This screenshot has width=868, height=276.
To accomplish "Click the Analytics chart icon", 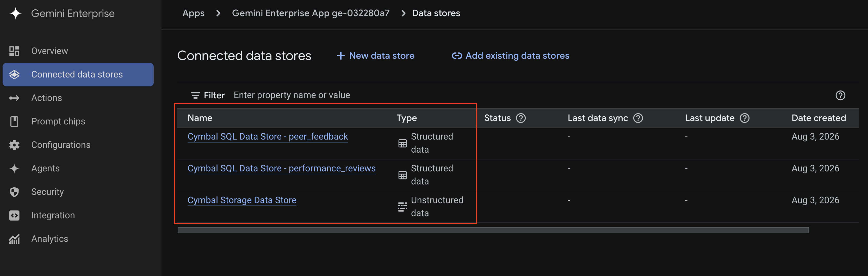I will [x=14, y=239].
